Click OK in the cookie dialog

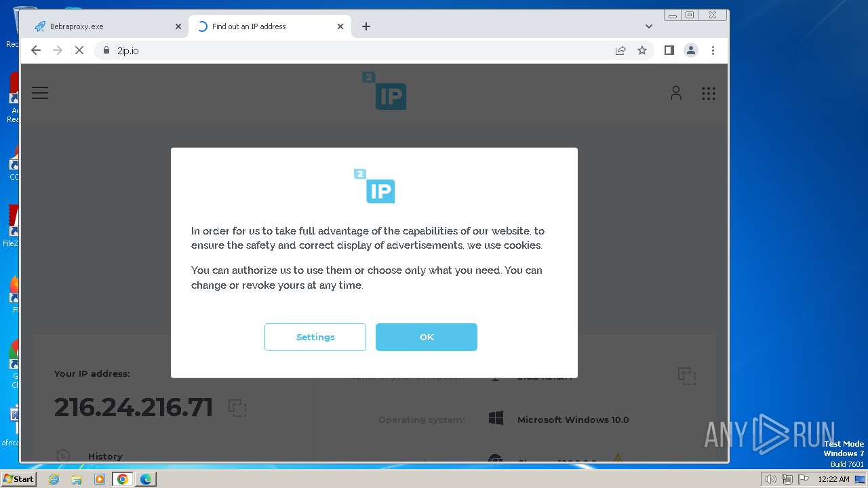(427, 337)
